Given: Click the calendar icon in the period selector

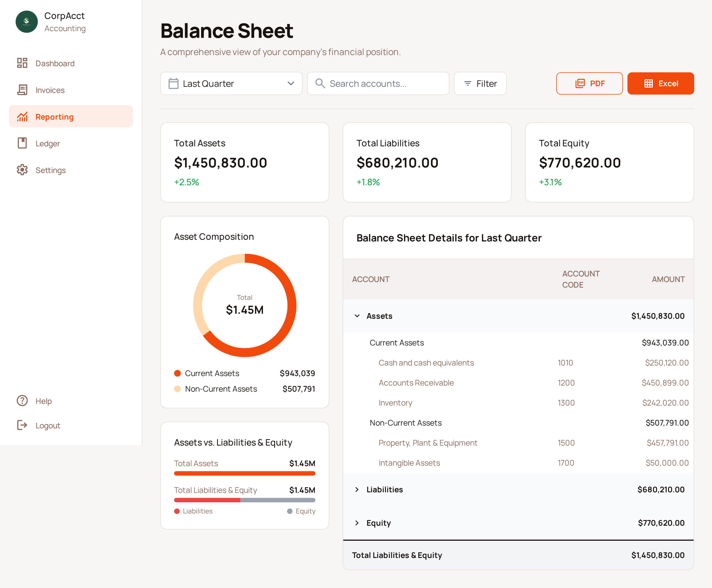Looking at the screenshot, I should pos(174,83).
